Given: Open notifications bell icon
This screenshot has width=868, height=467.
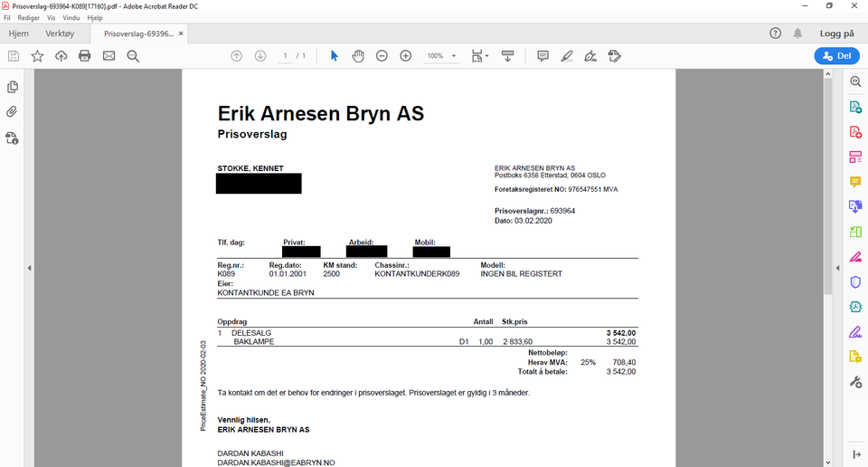Looking at the screenshot, I should click(797, 33).
